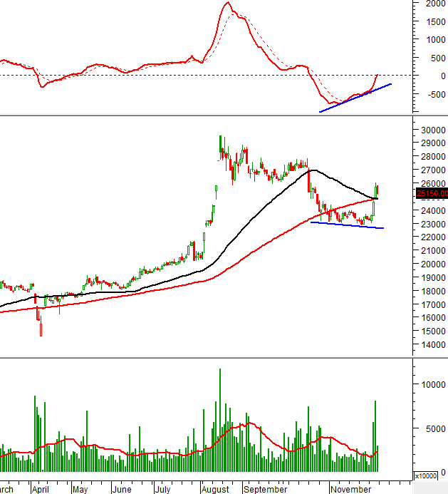The width and height of the screenshot is (448, 494).
Task: Click the September label on the time axis
Action: click(264, 490)
